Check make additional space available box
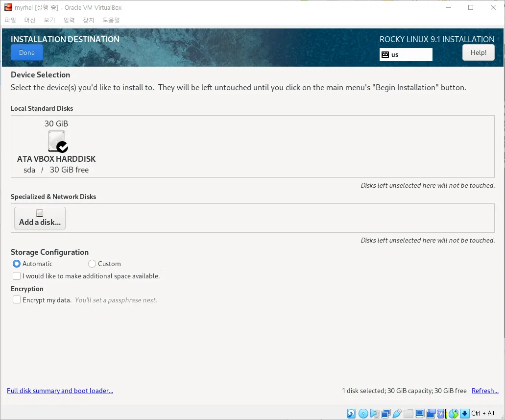The image size is (505, 420). (x=17, y=276)
